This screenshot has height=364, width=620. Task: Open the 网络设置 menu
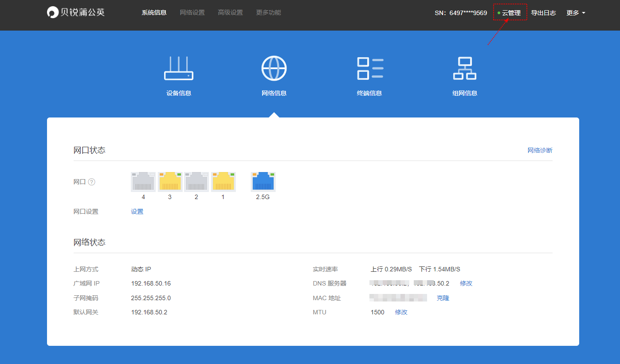pyautogui.click(x=192, y=12)
